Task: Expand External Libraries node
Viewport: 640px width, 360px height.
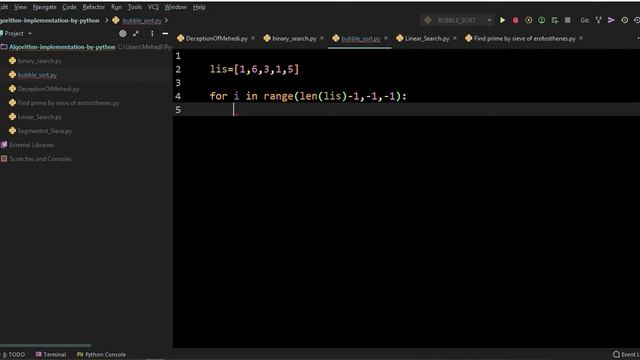Action: tap(31, 145)
